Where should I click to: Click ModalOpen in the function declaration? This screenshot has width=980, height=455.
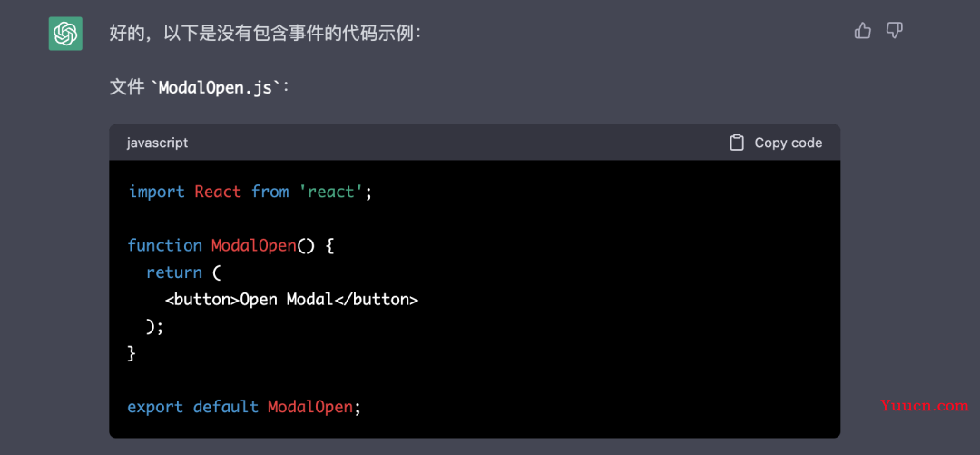(254, 245)
